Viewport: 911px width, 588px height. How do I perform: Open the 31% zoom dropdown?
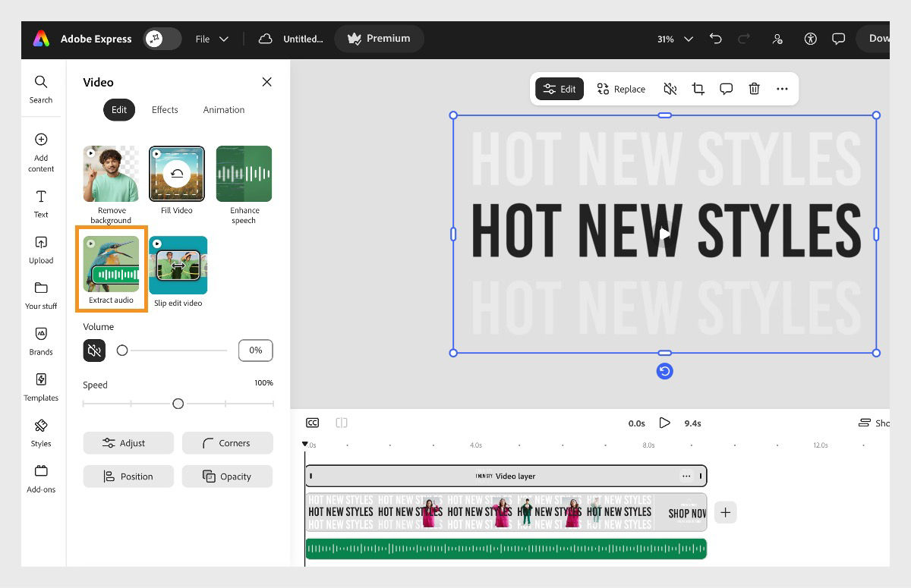(675, 39)
